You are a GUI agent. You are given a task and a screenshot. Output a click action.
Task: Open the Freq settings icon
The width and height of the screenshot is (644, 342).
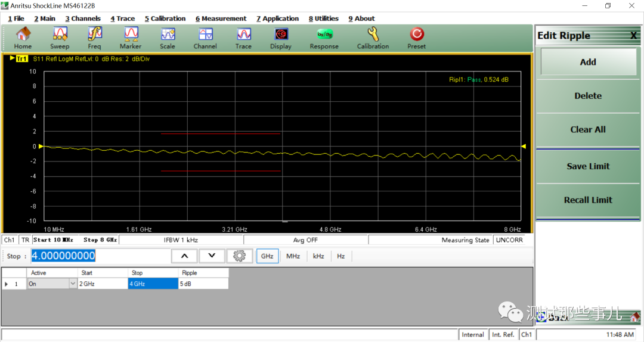point(95,38)
